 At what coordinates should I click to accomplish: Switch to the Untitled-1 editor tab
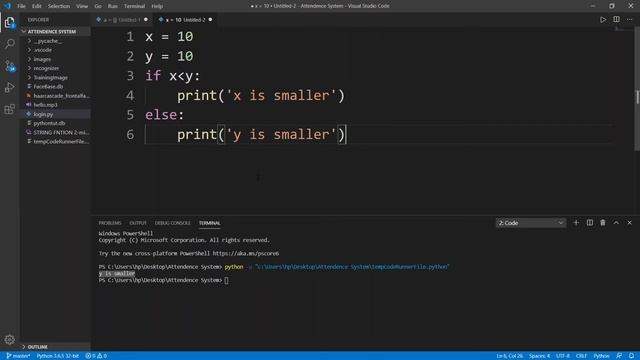pos(122,20)
